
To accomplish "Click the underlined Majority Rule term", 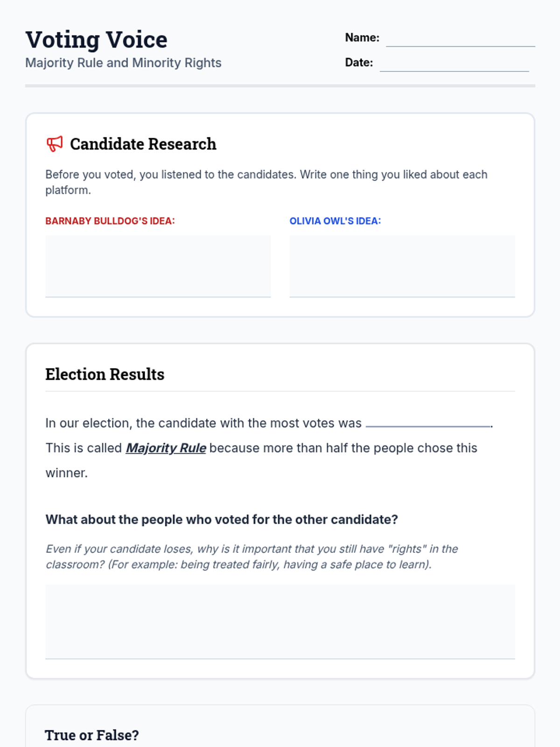I will coord(166,448).
